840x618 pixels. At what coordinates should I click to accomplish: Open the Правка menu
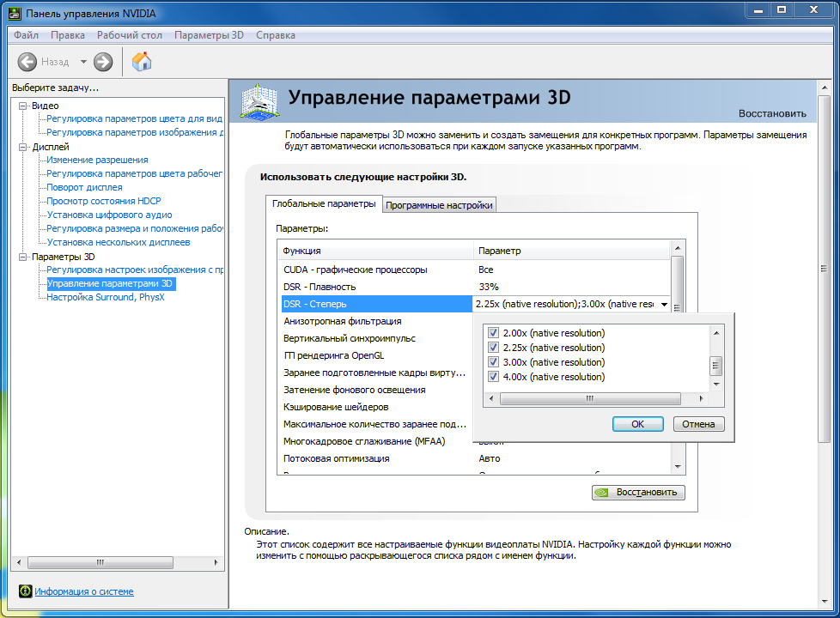[68, 35]
